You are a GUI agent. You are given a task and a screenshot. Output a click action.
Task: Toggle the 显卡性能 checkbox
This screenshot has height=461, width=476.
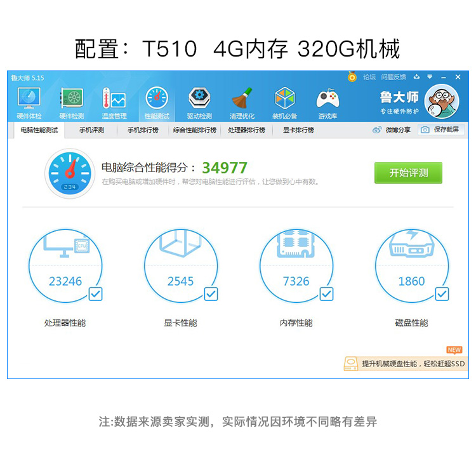click(211, 294)
